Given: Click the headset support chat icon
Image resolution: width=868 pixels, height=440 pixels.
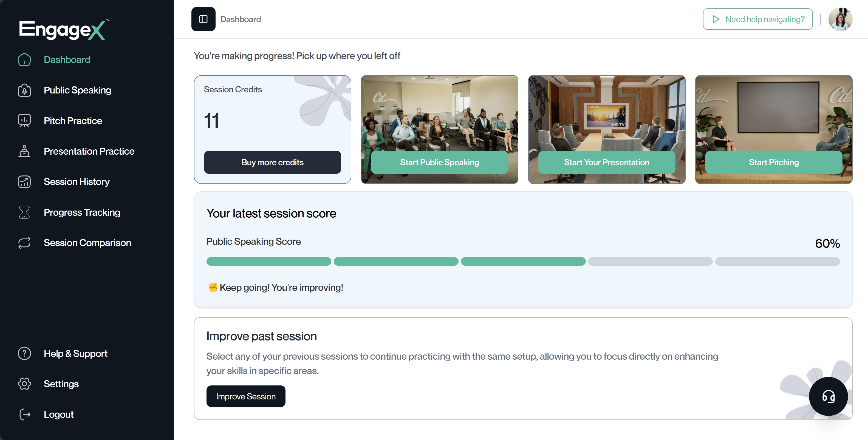Looking at the screenshot, I should 828,396.
